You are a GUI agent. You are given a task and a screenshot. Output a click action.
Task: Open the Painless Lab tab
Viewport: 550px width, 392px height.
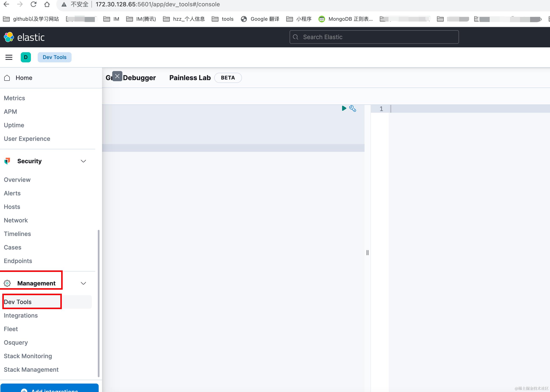click(x=190, y=78)
